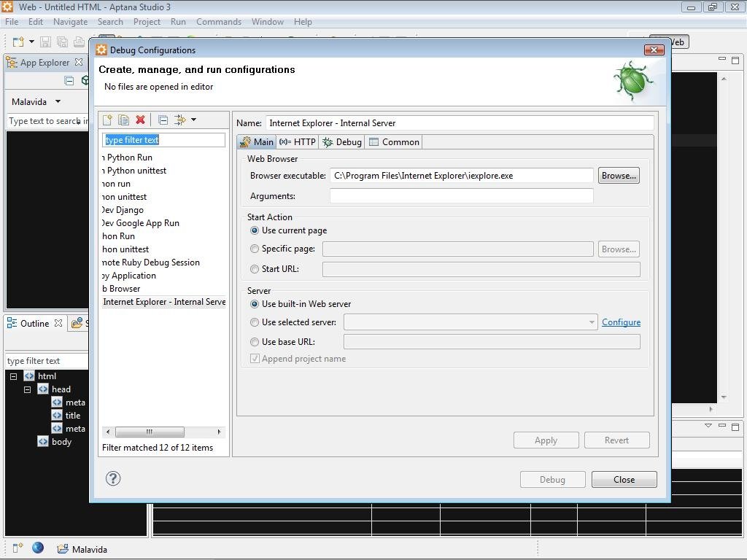Viewport: 747px width, 560px height.
Task: Click the Web perspective button
Action: [x=669, y=42]
